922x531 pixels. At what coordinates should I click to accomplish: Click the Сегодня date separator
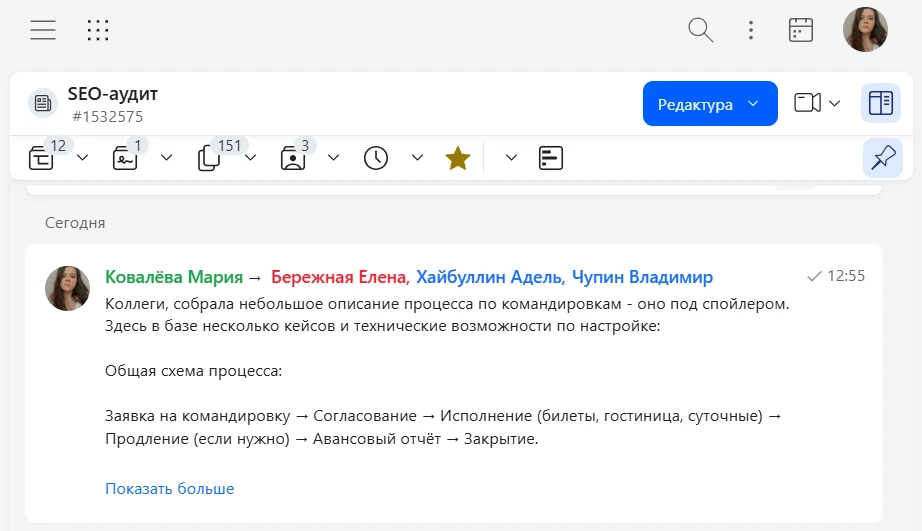click(75, 223)
